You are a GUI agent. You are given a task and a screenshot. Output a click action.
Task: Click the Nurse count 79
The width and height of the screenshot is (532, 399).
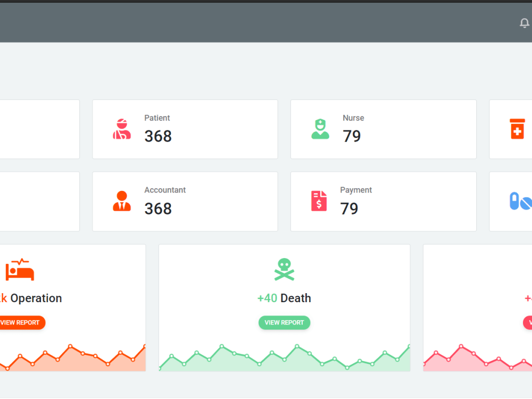352,136
